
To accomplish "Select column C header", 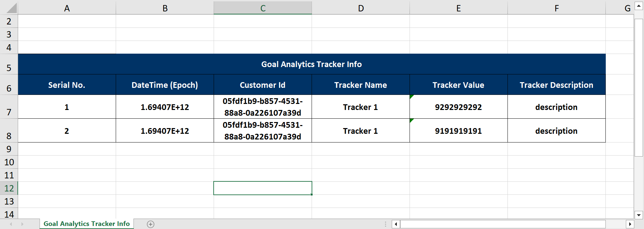I will [x=263, y=8].
